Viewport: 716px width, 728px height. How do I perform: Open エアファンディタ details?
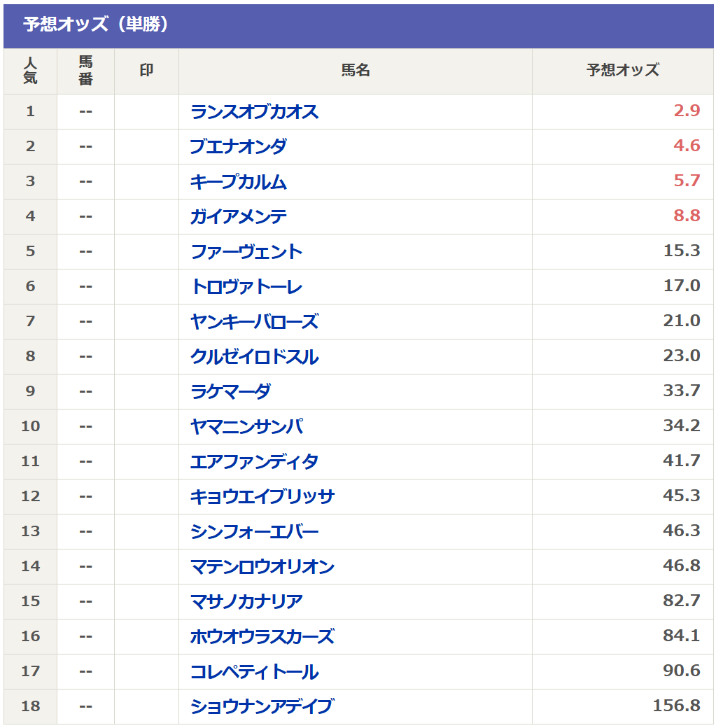point(254,462)
